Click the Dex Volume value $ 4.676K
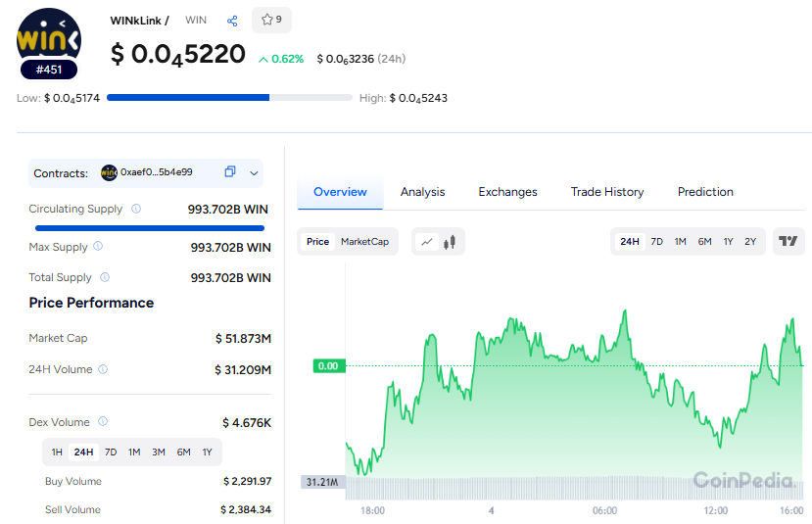Image resolution: width=812 pixels, height=524 pixels. 247,422
